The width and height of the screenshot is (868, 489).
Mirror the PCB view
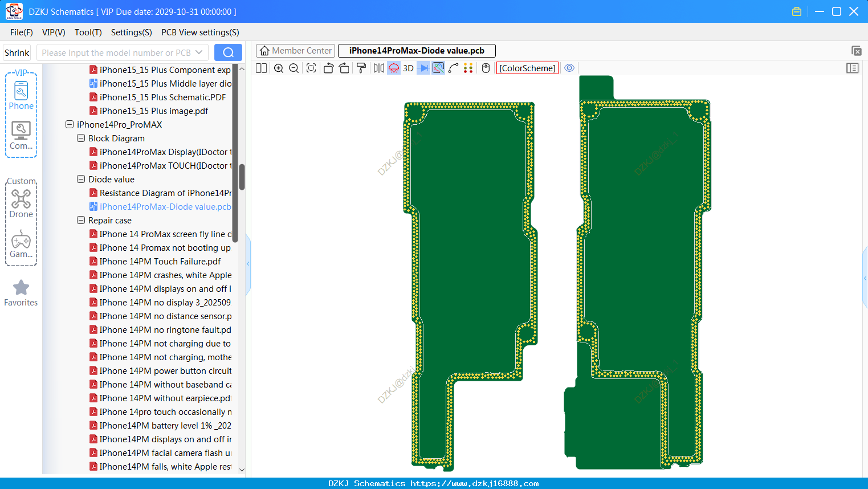(x=379, y=68)
